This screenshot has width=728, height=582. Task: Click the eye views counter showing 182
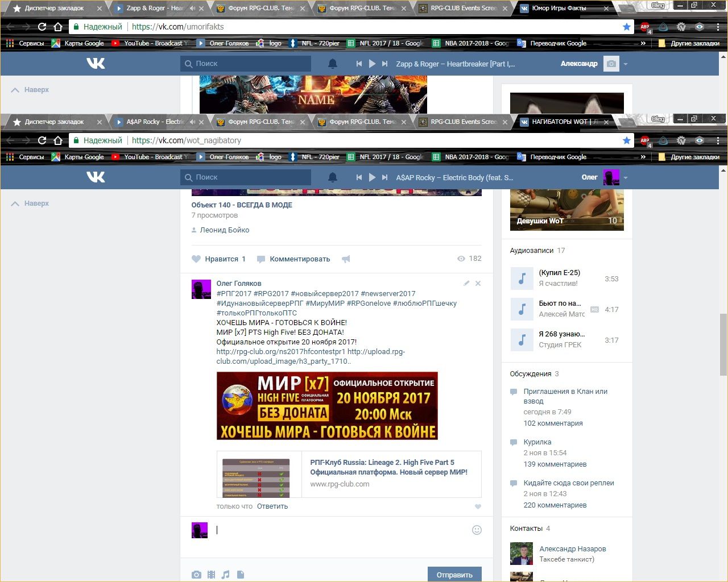point(469,259)
